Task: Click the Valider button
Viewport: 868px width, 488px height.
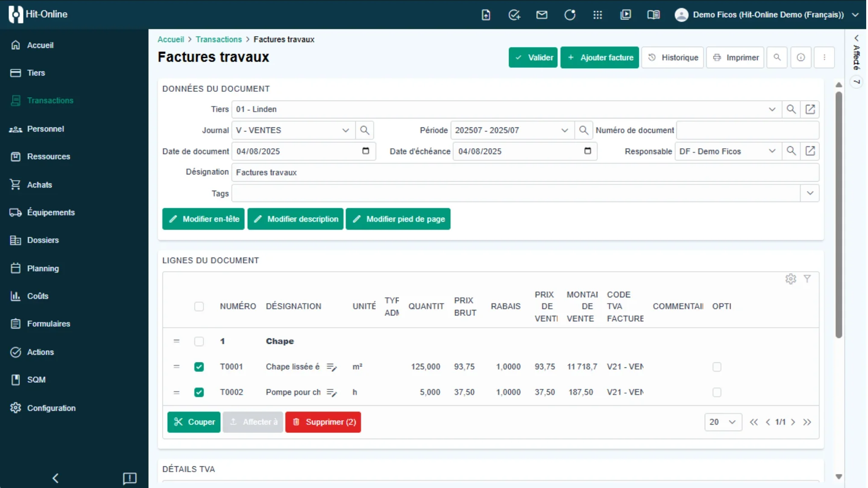Action: point(533,57)
